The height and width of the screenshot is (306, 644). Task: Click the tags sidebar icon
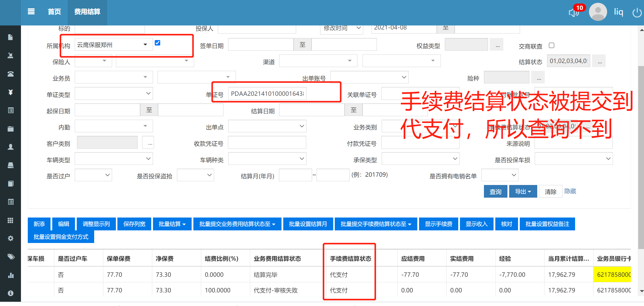click(x=10, y=257)
